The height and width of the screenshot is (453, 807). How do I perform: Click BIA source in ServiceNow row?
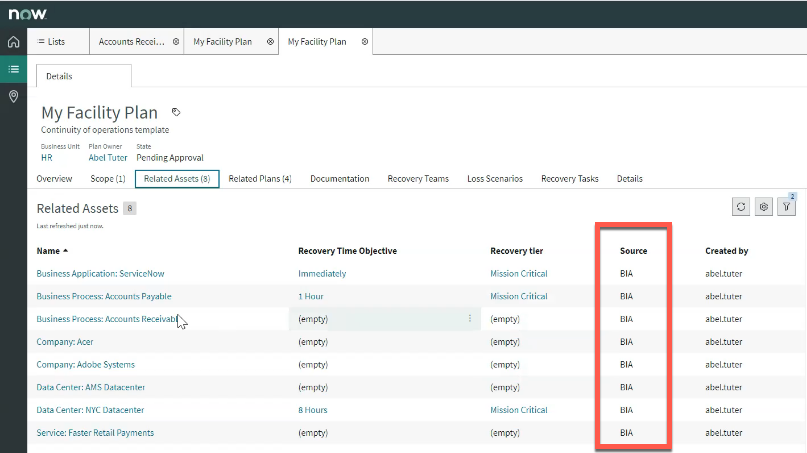click(626, 273)
